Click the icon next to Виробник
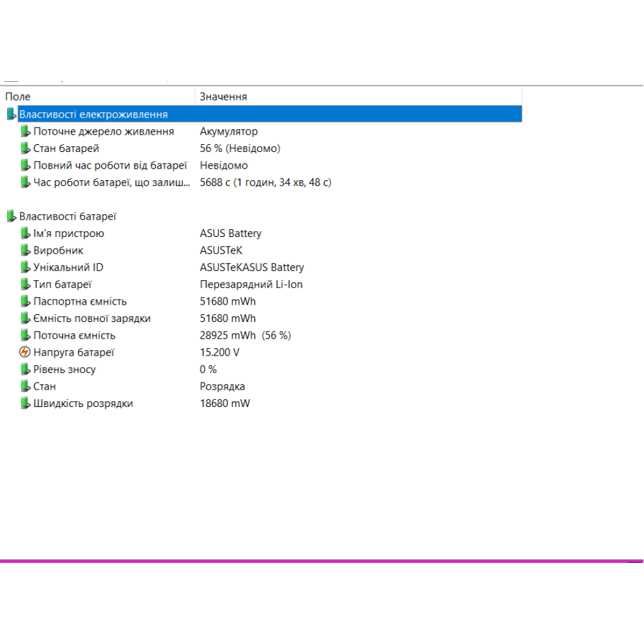644x644 pixels. point(25,251)
